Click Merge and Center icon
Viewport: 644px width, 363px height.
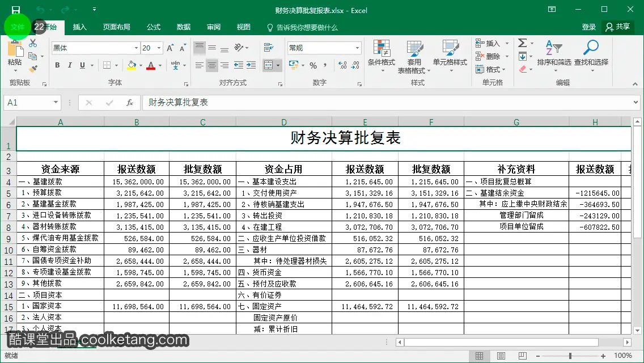[269, 65]
